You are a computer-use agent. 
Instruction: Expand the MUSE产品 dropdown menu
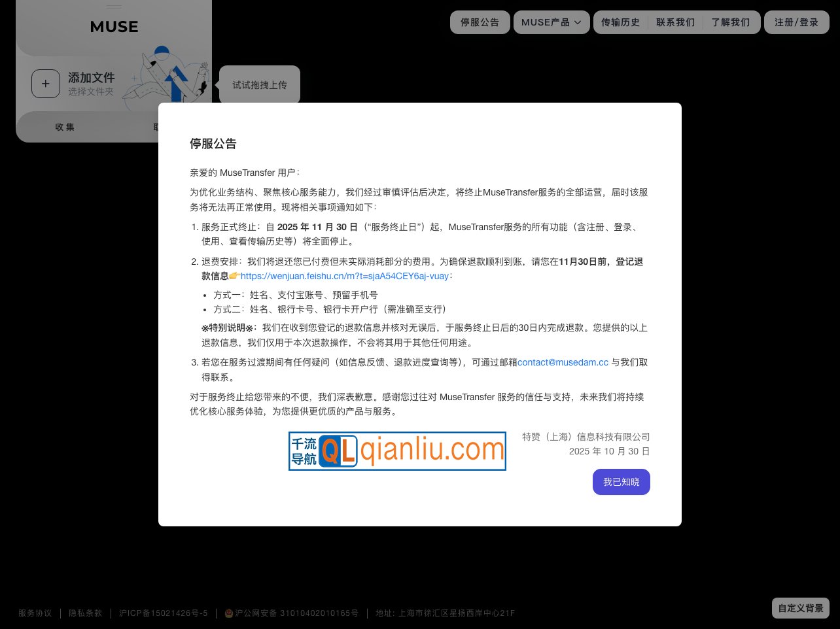tap(551, 22)
